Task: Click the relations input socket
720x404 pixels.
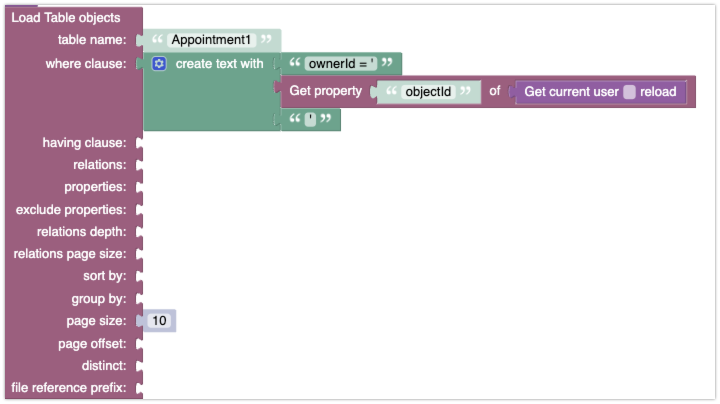Action: point(140,165)
